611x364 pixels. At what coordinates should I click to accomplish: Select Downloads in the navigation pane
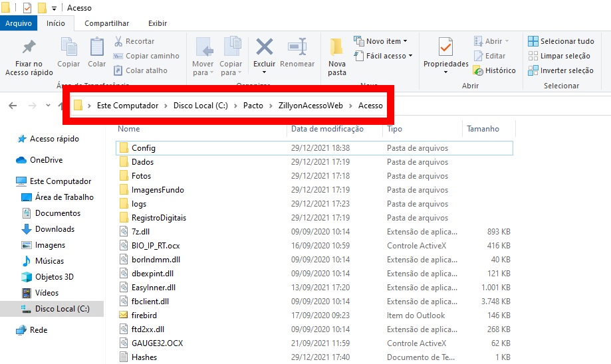coord(55,229)
